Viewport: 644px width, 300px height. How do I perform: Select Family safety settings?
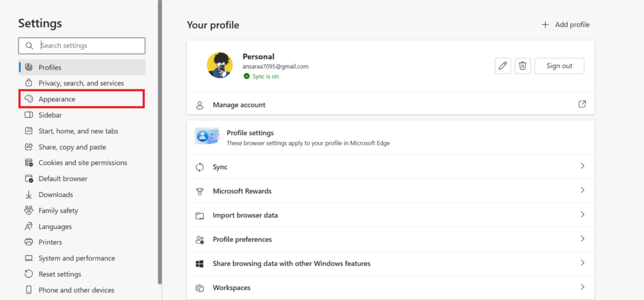(82, 211)
